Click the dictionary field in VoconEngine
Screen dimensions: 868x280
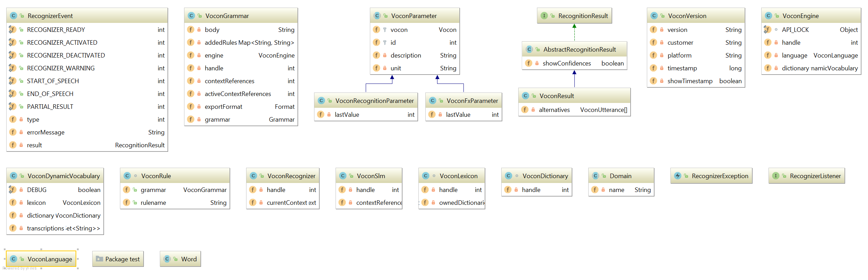coord(811,68)
